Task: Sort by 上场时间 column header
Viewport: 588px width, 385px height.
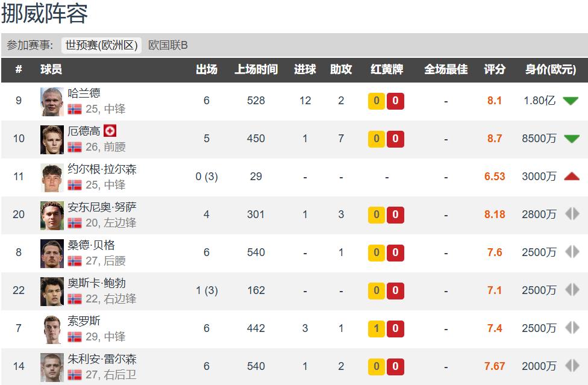Action: [256, 69]
